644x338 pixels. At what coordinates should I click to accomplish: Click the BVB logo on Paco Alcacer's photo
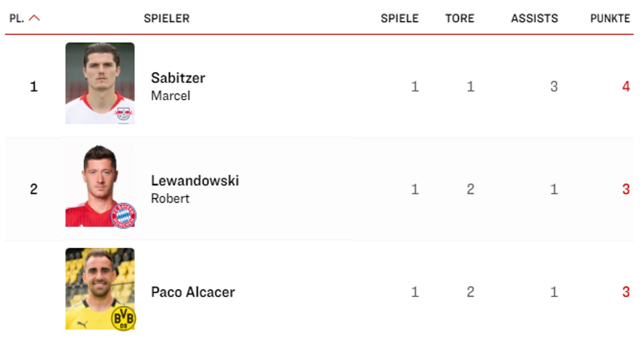[124, 319]
